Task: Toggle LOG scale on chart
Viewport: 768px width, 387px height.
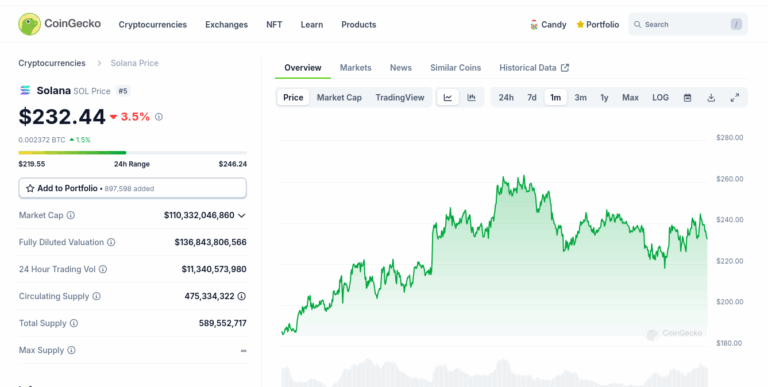Action: pyautogui.click(x=660, y=97)
